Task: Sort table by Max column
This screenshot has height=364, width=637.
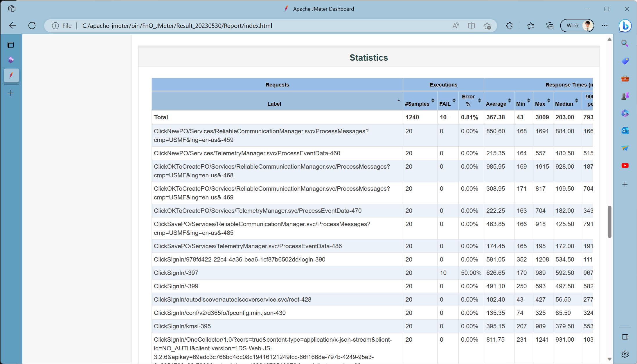Action: pyautogui.click(x=543, y=101)
